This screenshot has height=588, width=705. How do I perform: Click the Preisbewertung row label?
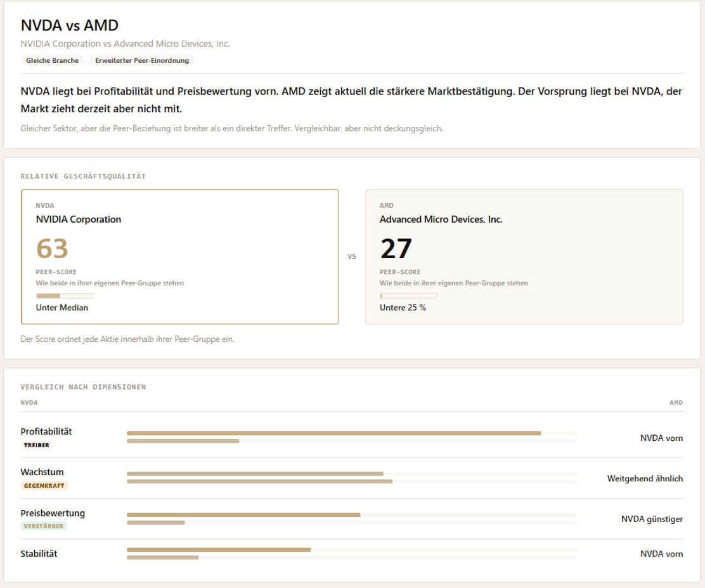click(53, 513)
